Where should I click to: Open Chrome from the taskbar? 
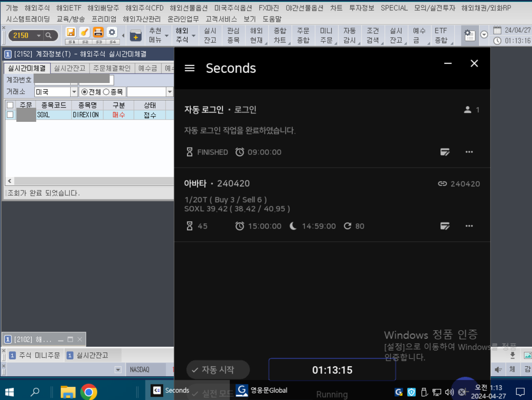coord(88,392)
